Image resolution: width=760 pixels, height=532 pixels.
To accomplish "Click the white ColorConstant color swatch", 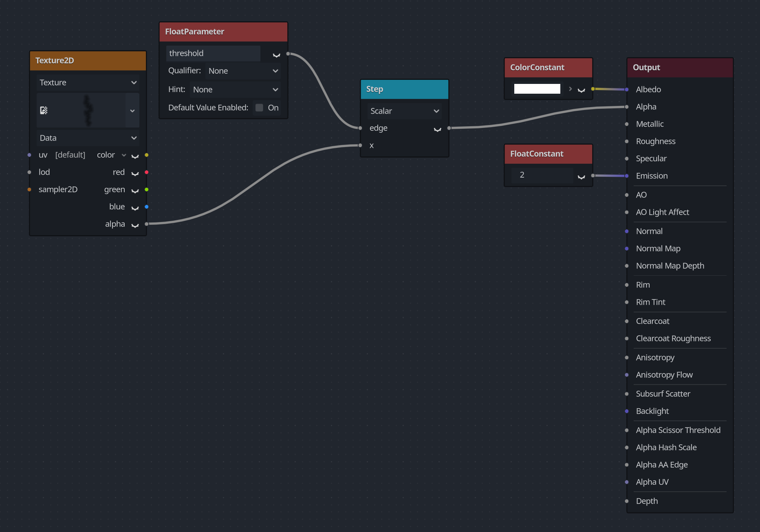I will point(537,89).
